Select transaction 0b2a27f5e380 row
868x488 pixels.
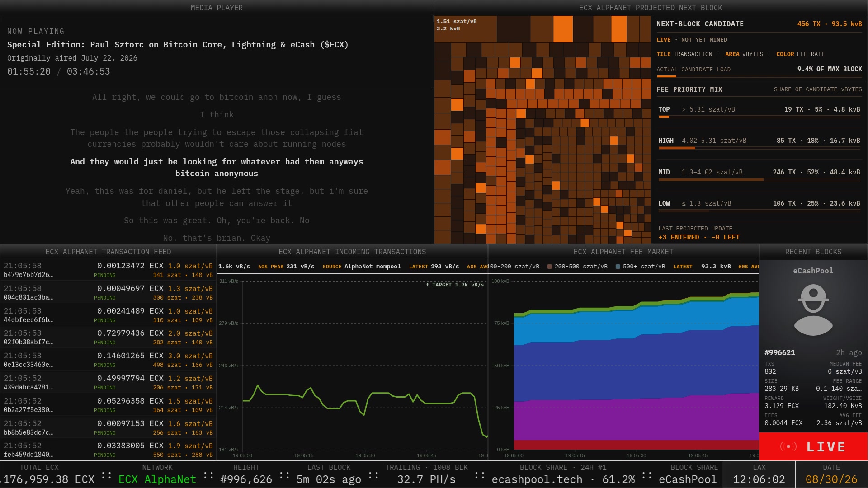(108, 405)
